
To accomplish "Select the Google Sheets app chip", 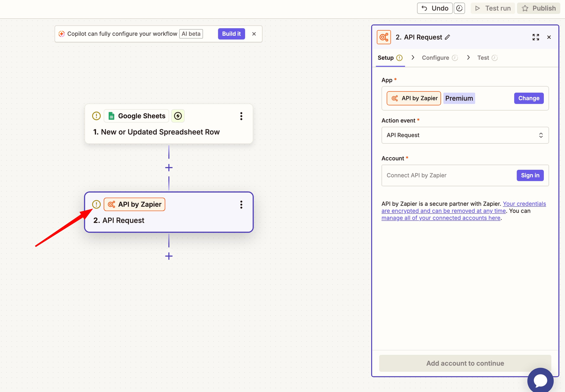I will pos(136,116).
